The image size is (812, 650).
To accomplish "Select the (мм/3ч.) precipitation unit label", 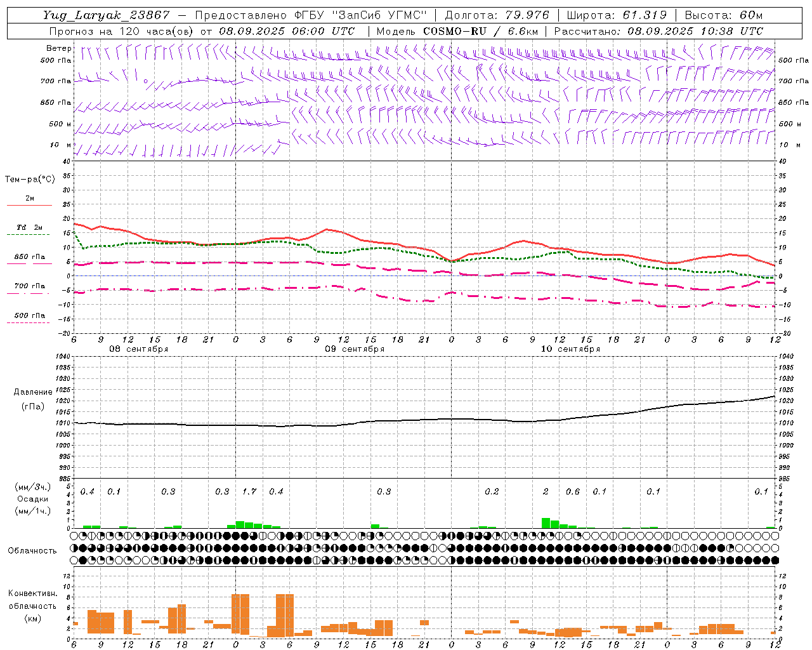I will pos(33,487).
